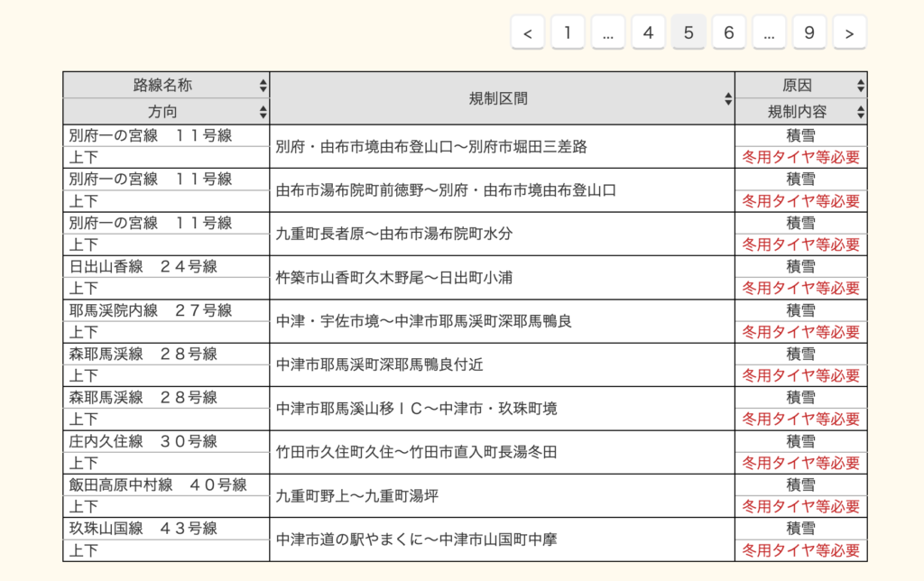
Task: Click 庄内久住線 30号線 route cell
Action: (143, 441)
